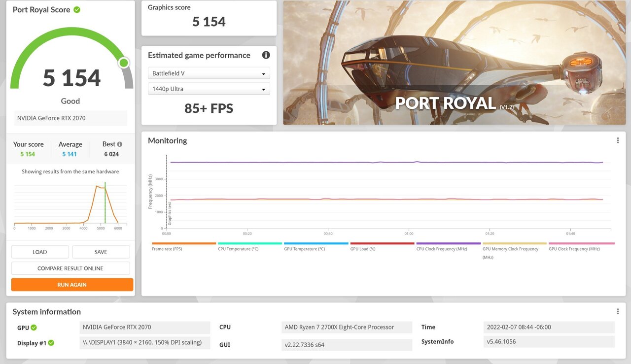631x364 pixels.
Task: Open the Monitoring panel options menu
Action: click(x=618, y=140)
